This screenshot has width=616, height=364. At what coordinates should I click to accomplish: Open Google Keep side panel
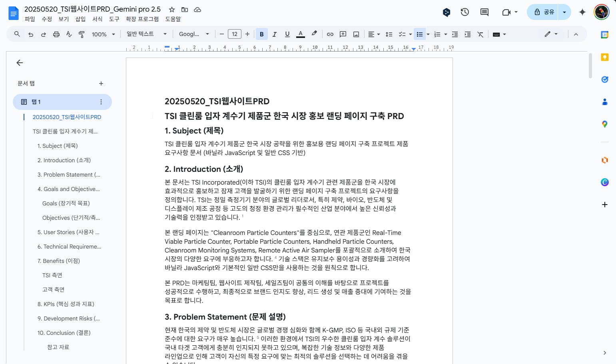[605, 57]
